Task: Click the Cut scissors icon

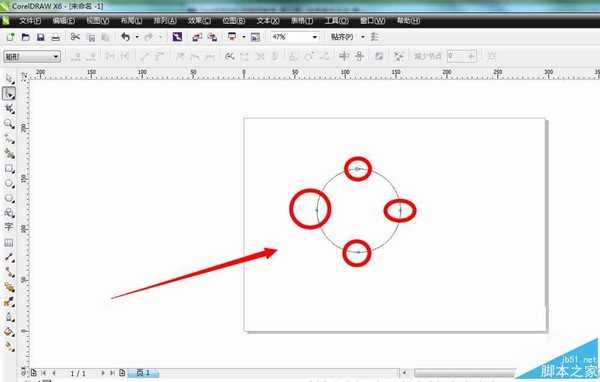Action: 75,37
